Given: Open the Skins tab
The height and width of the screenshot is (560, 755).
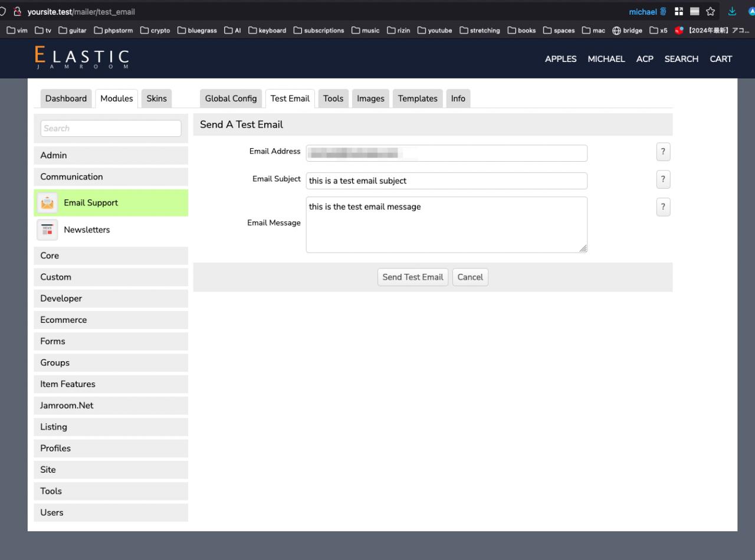Looking at the screenshot, I should pos(156,99).
